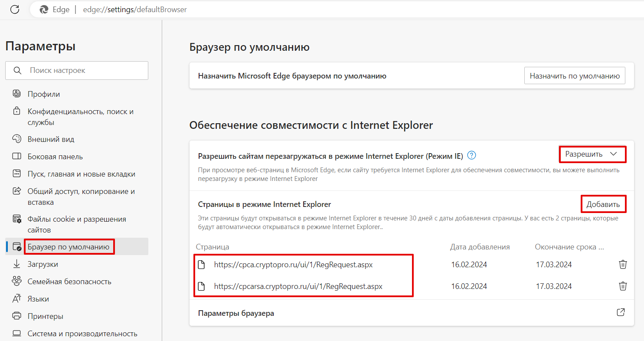Click page icon beside cpca.cryptopro.ru URL

point(201,265)
